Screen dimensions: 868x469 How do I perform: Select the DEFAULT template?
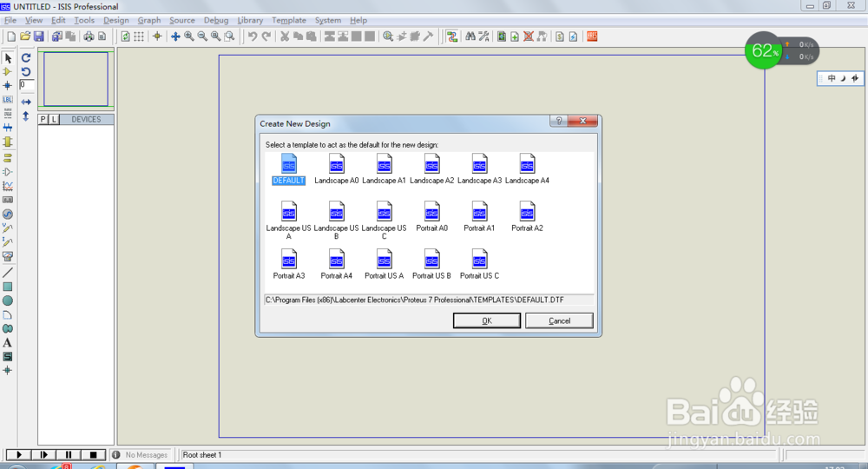(x=288, y=169)
